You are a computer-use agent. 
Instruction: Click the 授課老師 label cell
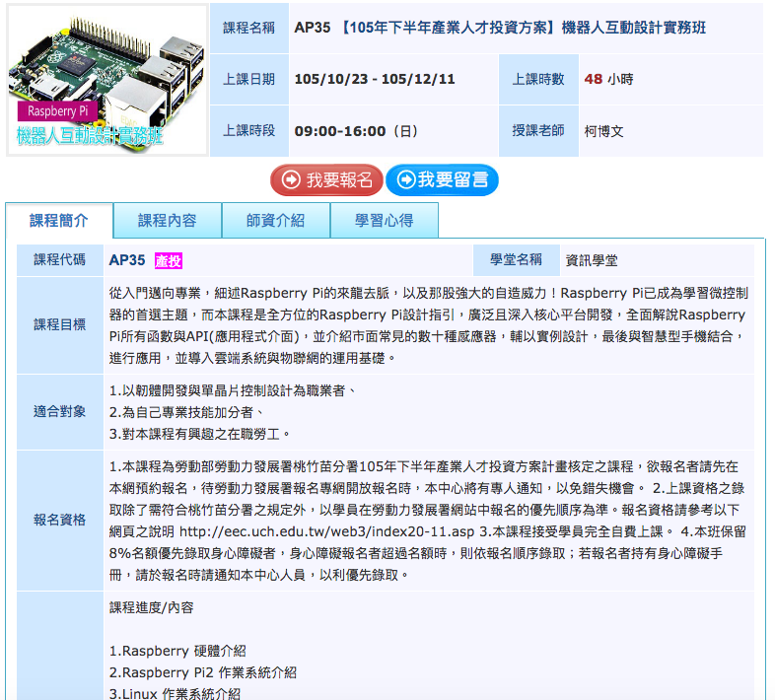(538, 131)
